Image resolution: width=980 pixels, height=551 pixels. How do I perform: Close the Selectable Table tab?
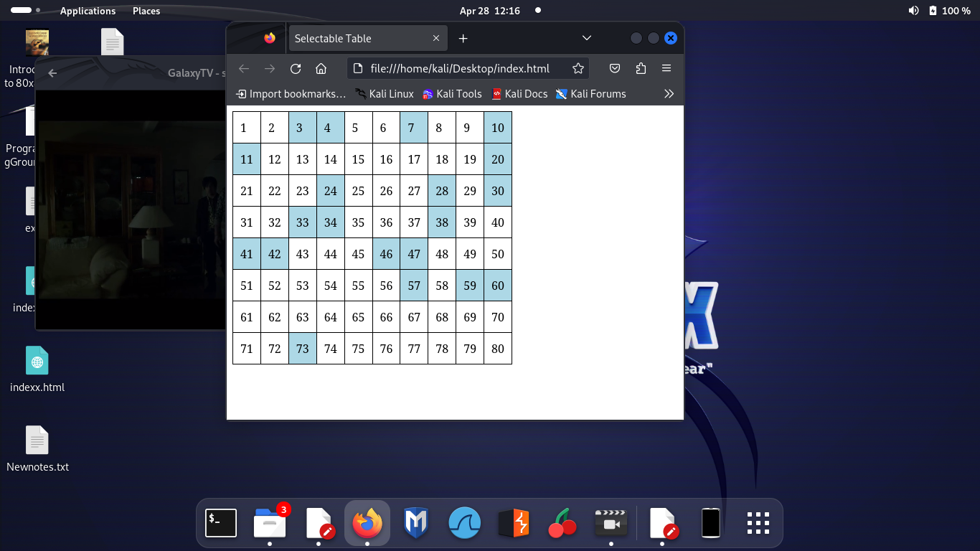point(436,39)
